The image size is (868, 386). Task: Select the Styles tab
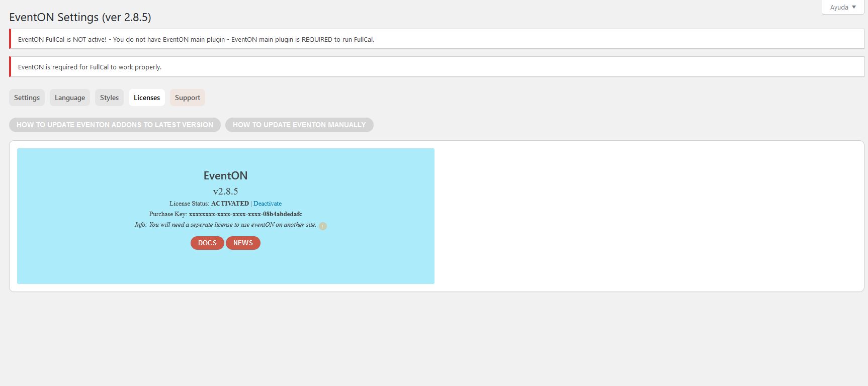click(109, 98)
